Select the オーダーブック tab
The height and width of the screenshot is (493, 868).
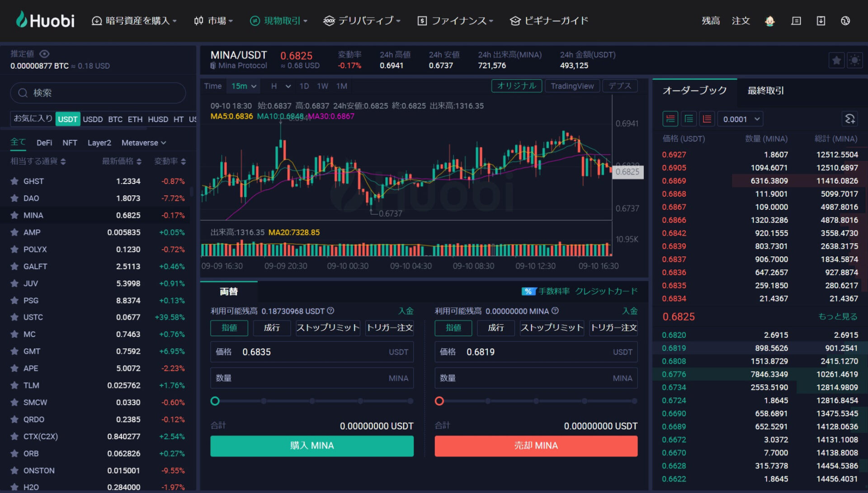[x=694, y=90]
